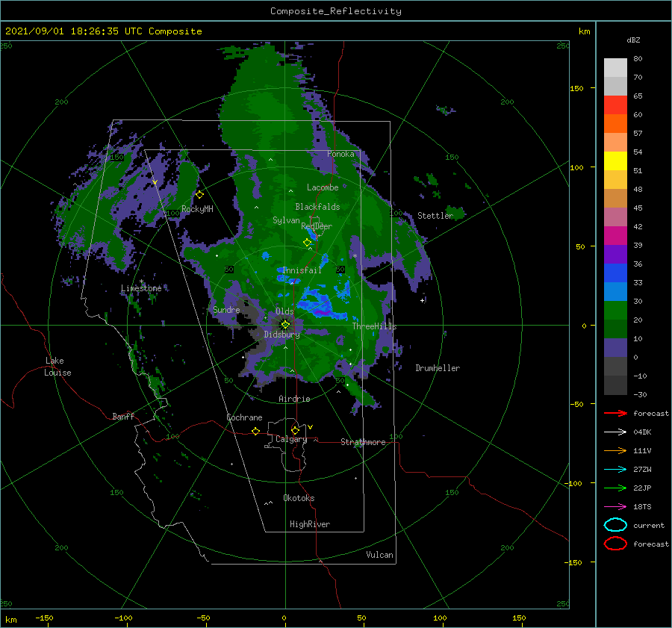Screen dimensions: 672x628
Task: Click the RockyMH label on map
Action: coord(197,209)
